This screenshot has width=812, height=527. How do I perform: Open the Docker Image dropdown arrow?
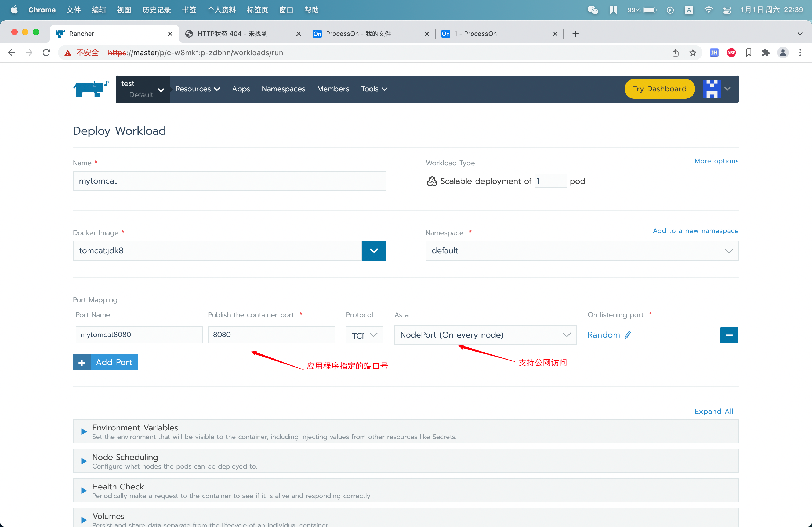pyautogui.click(x=374, y=251)
